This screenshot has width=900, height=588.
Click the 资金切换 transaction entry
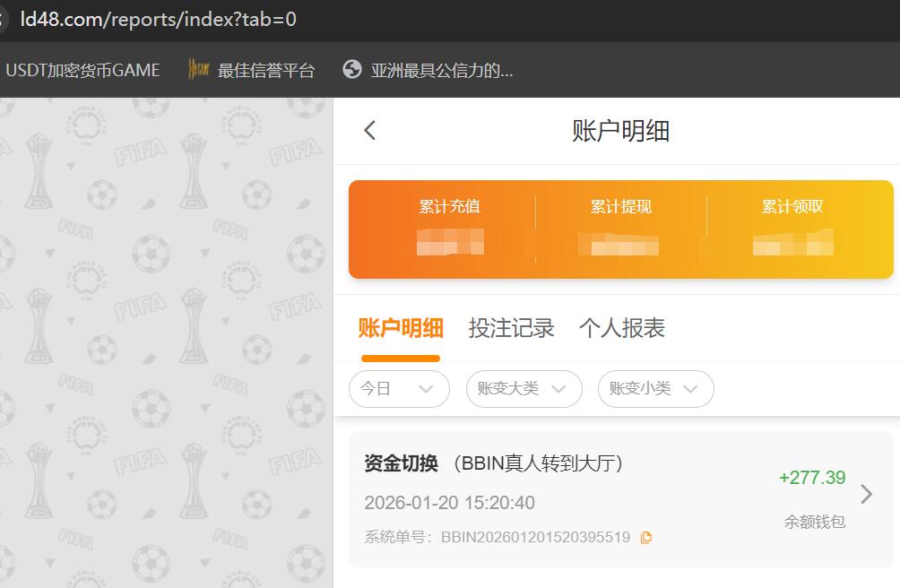tap(538, 494)
